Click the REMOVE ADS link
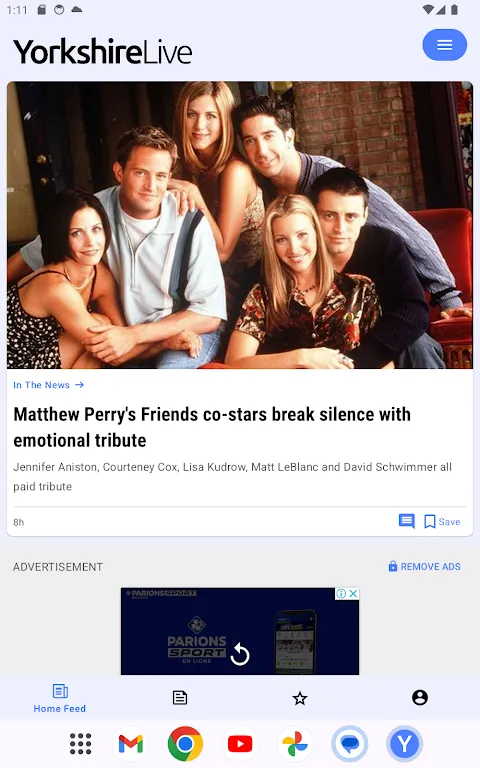The height and width of the screenshot is (768, 480). [x=424, y=567]
